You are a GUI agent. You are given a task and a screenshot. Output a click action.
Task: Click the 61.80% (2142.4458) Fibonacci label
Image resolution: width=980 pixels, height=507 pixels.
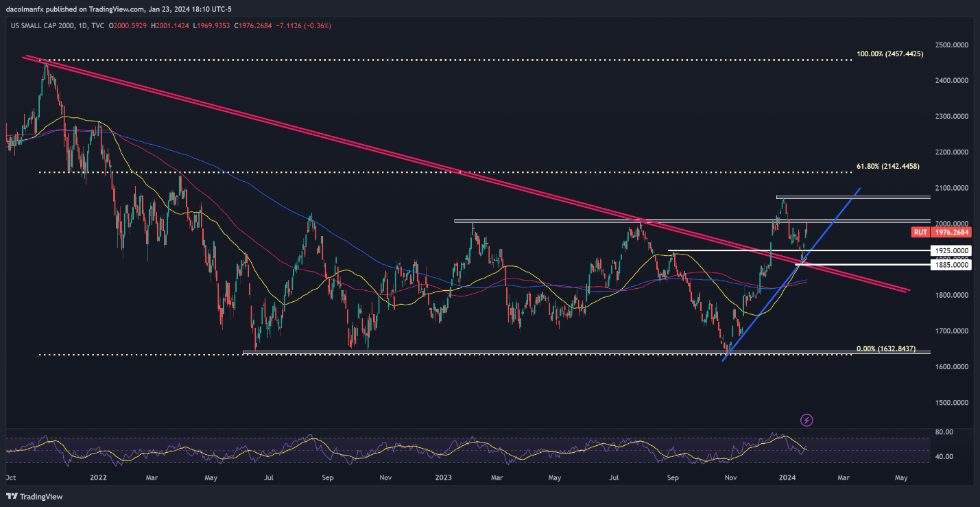click(x=887, y=166)
